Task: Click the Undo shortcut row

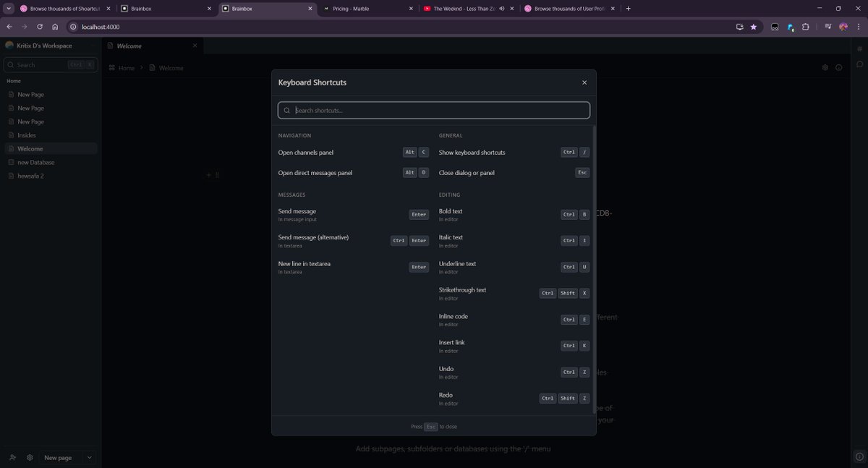Action: (514, 373)
